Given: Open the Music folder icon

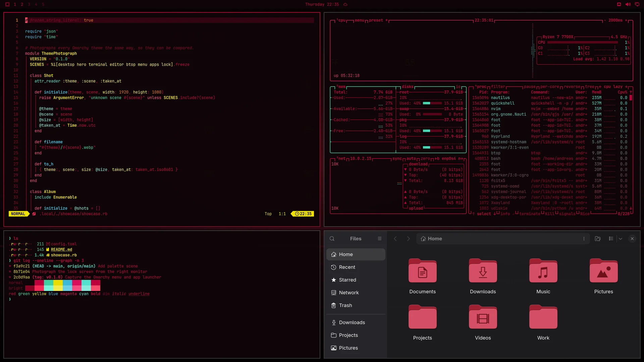Looking at the screenshot, I should coord(543,271).
